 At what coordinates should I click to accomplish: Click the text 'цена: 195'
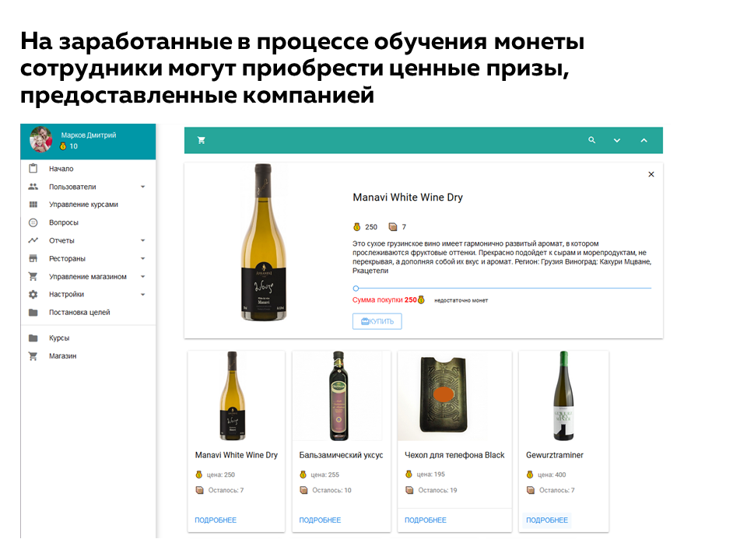coord(430,474)
